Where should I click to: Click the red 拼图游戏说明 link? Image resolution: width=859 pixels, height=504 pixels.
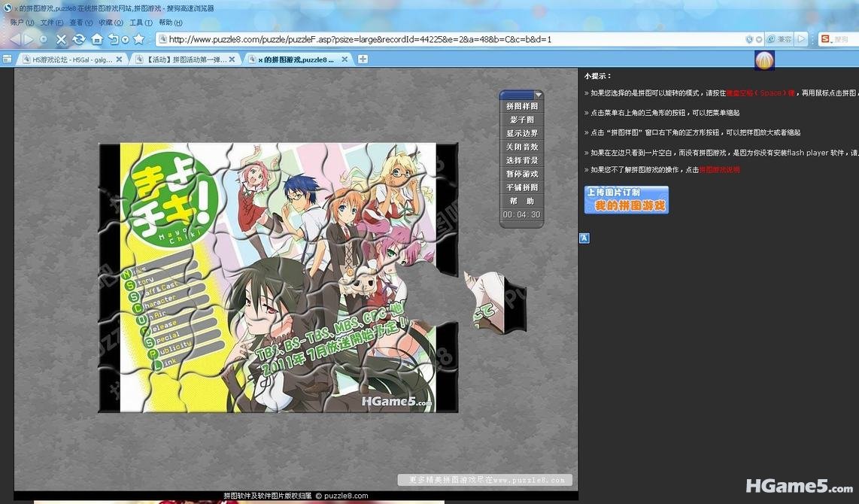pyautogui.click(x=719, y=170)
